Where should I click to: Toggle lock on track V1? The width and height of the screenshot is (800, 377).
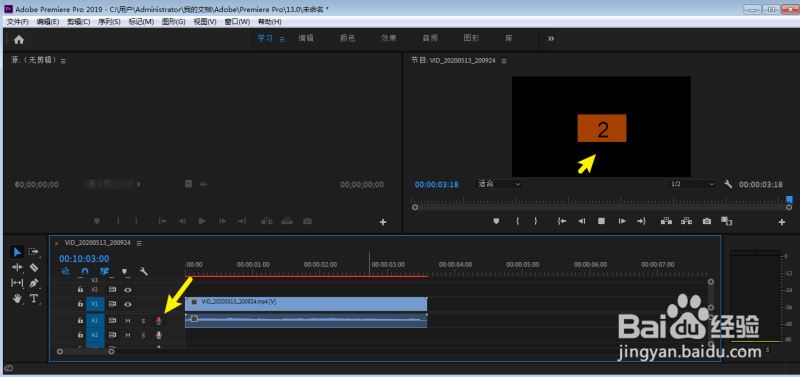(80, 304)
